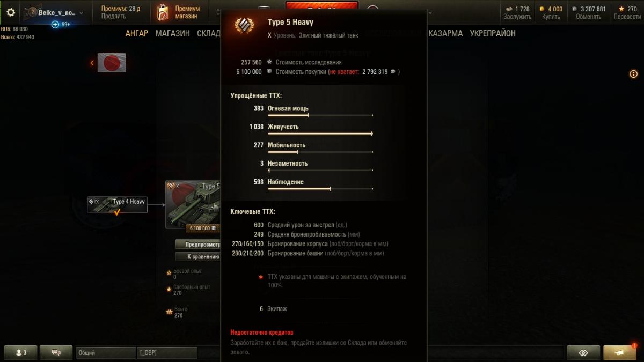This screenshot has width=644, height=362.
Task: Go back using the red arrow by the Japan flag
Action: 92,63
